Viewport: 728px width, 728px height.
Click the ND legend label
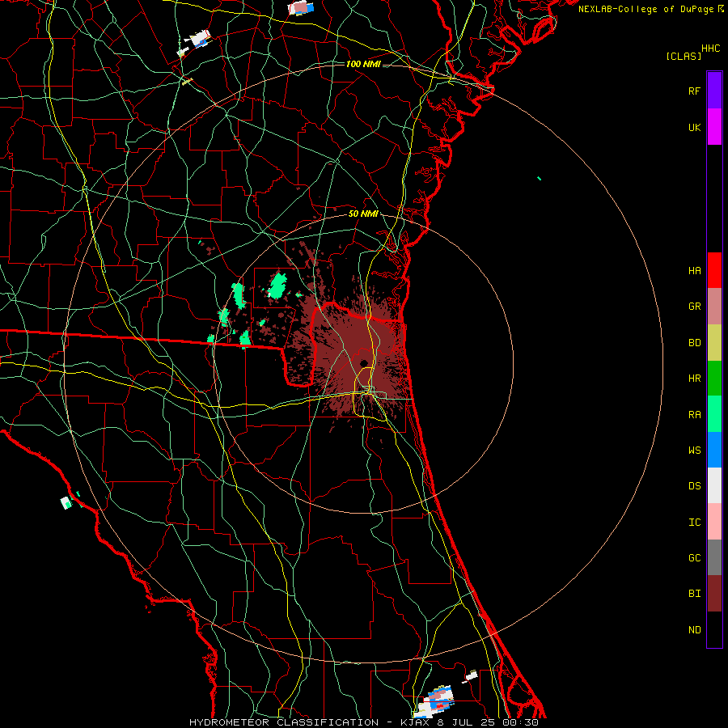(x=695, y=629)
